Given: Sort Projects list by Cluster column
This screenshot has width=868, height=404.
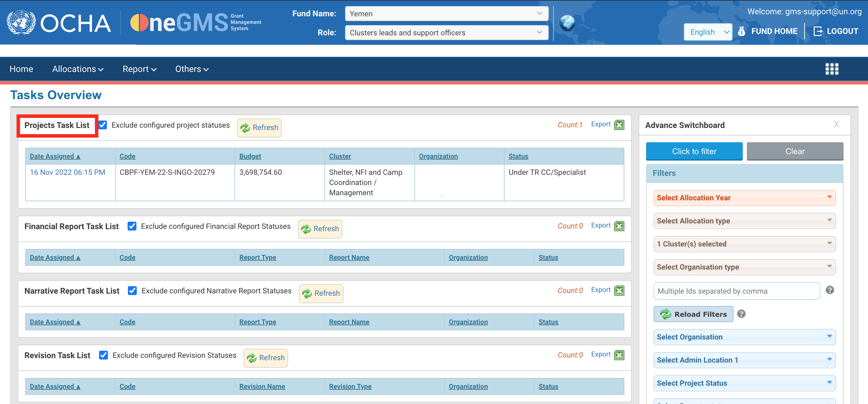Looking at the screenshot, I should point(340,156).
